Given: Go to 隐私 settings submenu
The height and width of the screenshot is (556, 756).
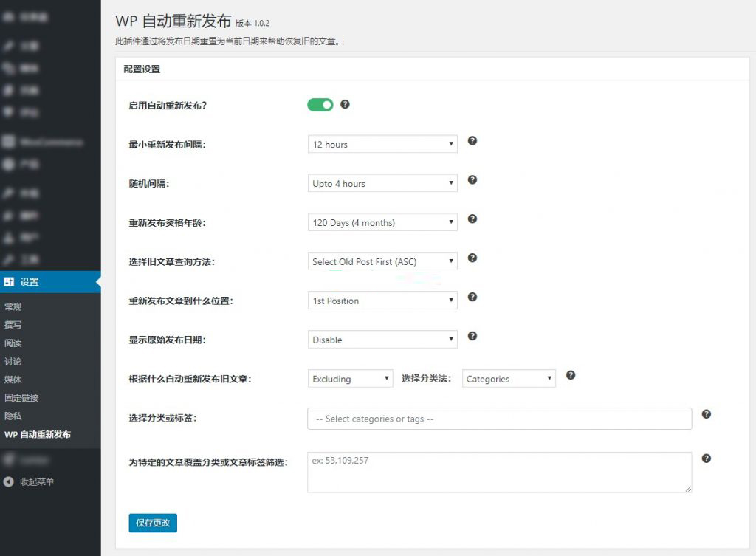Looking at the screenshot, I should click(13, 416).
